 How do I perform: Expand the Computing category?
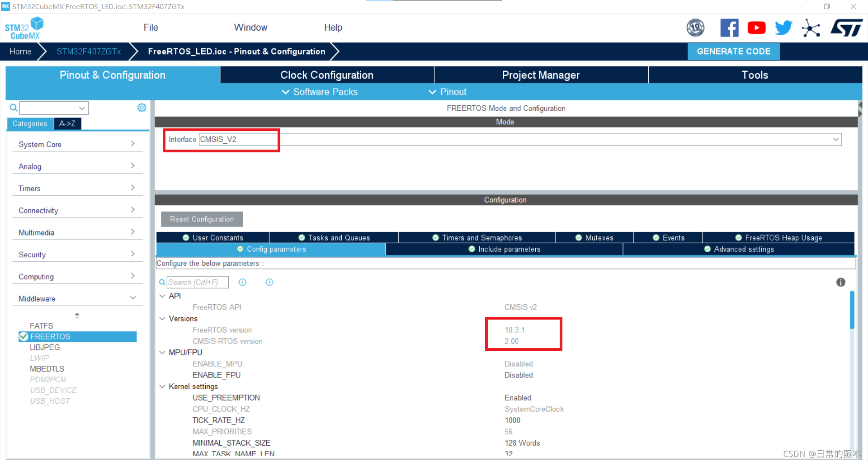(77, 277)
